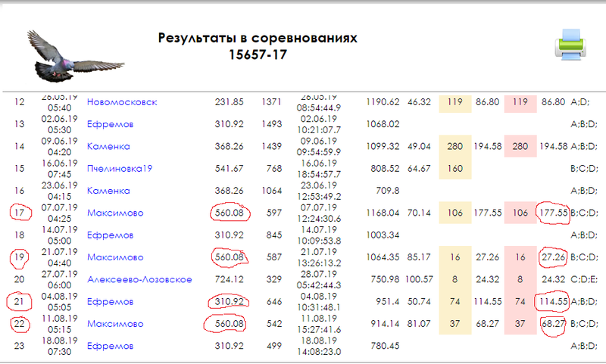Select the bird count 768
Screen dimensions: 606x364
pos(274,168)
